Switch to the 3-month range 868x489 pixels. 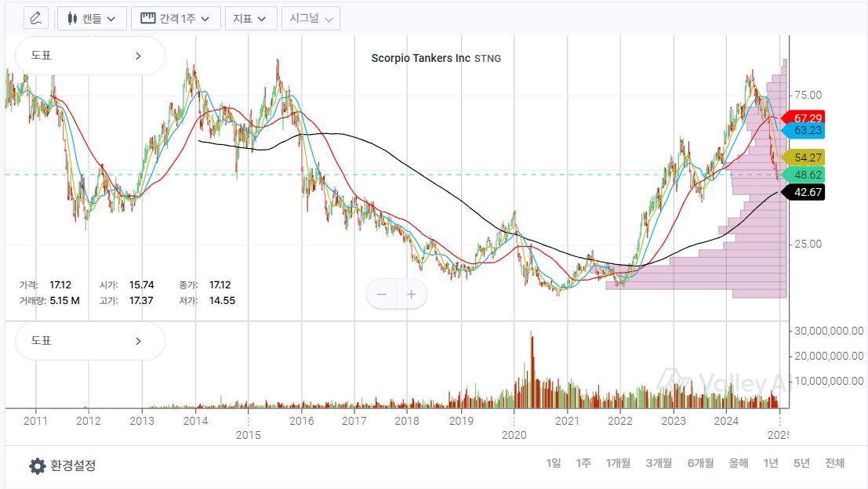(659, 463)
